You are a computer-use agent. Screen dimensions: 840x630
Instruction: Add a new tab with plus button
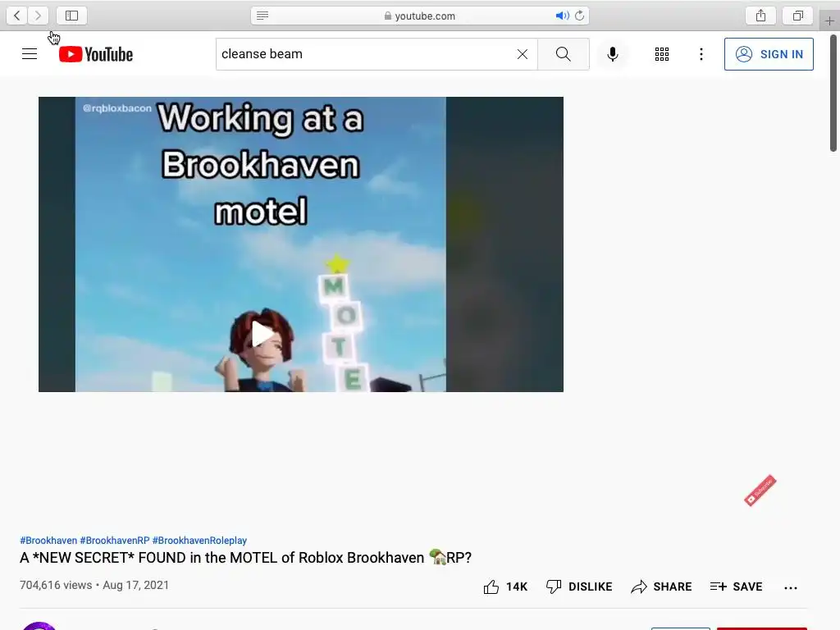point(829,21)
